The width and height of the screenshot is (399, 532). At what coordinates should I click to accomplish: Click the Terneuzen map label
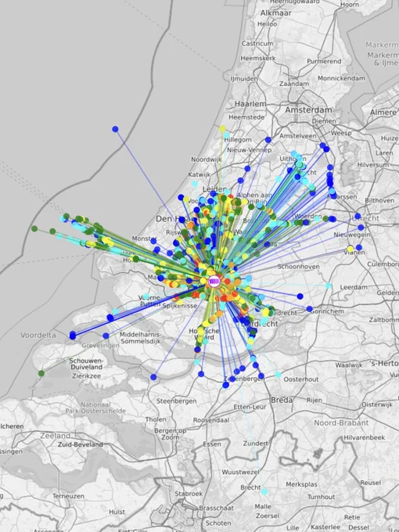click(x=68, y=496)
